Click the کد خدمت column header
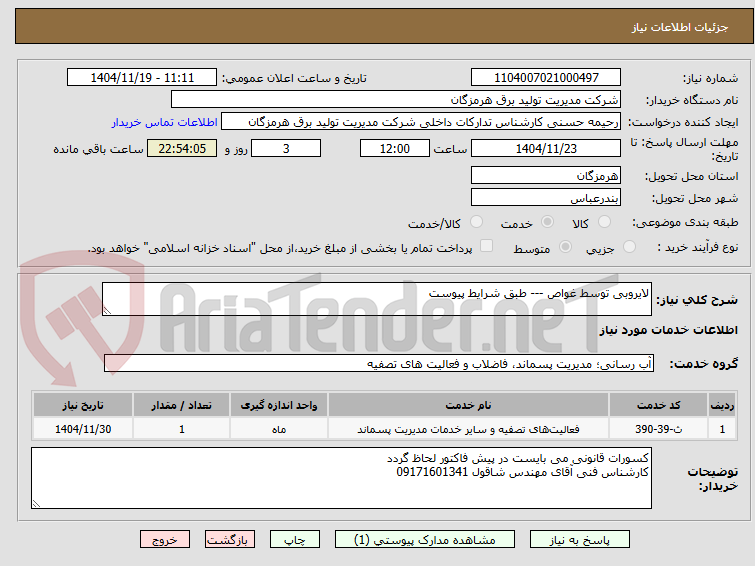This screenshot has height=566, width=755. coord(658,405)
